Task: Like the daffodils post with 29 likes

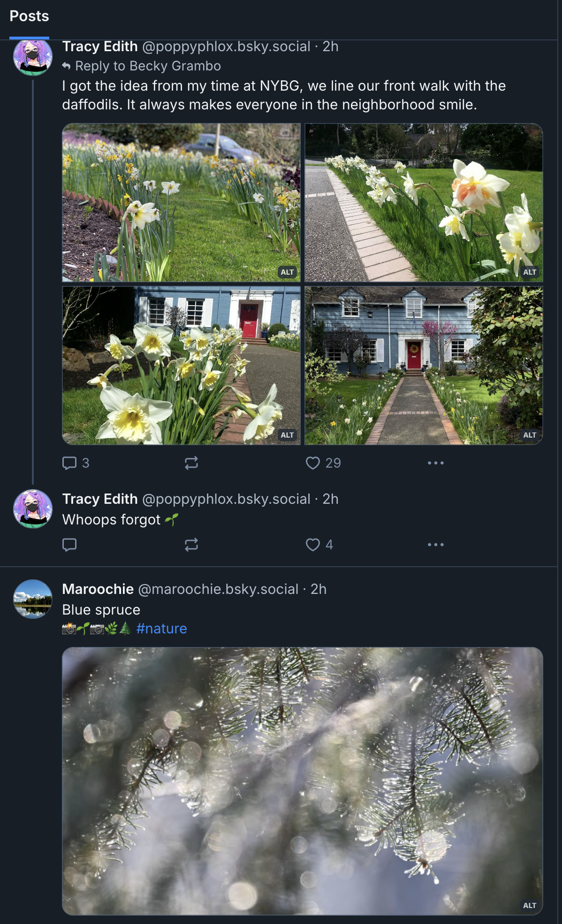Action: click(323, 463)
